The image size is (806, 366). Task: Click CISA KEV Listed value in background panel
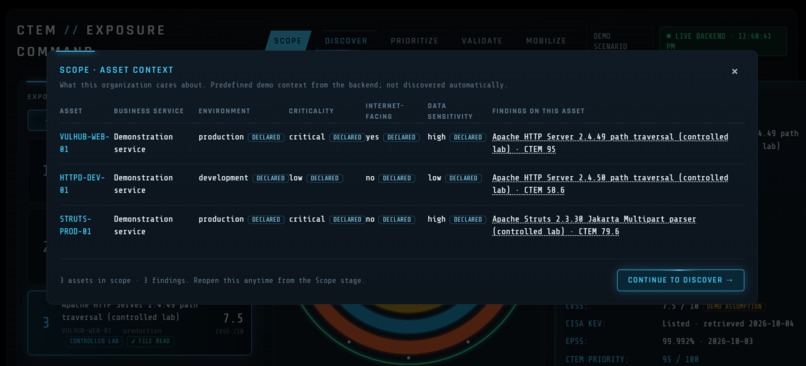[x=728, y=324]
